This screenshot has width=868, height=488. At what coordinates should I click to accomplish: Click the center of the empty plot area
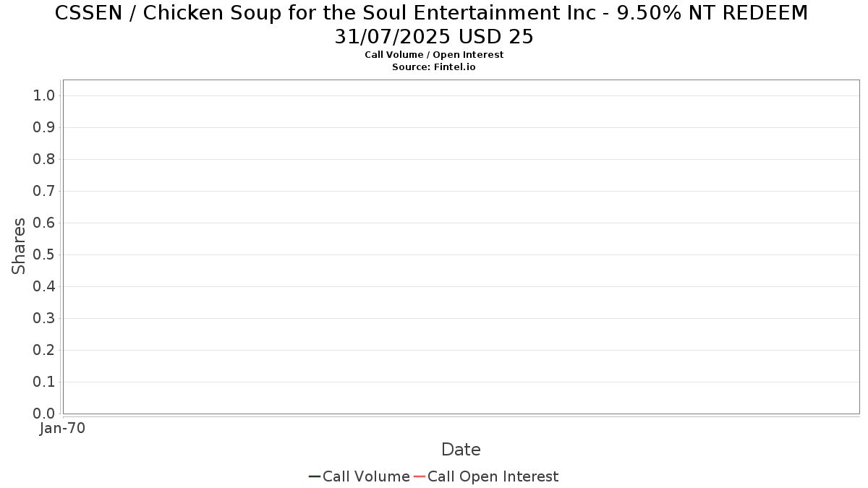click(461, 247)
